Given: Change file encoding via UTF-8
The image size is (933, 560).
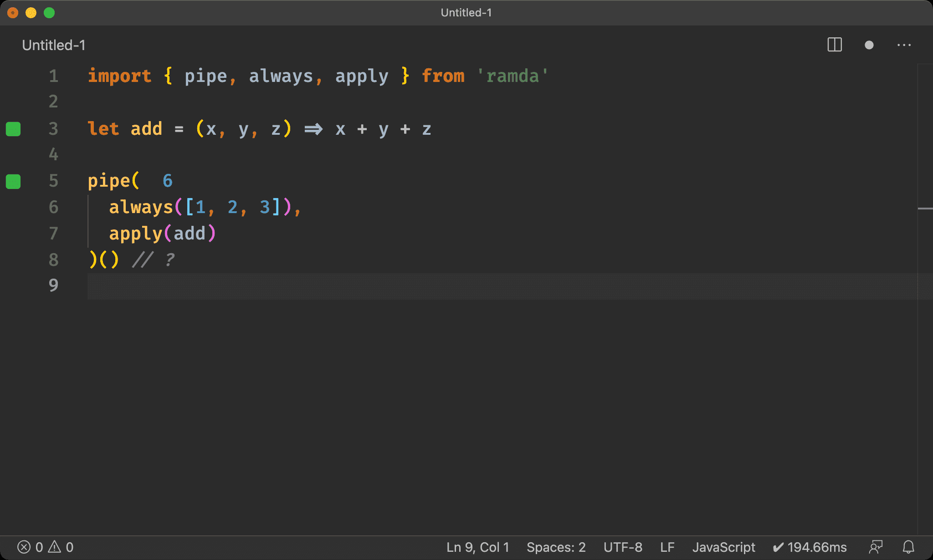Looking at the screenshot, I should tap(623, 547).
